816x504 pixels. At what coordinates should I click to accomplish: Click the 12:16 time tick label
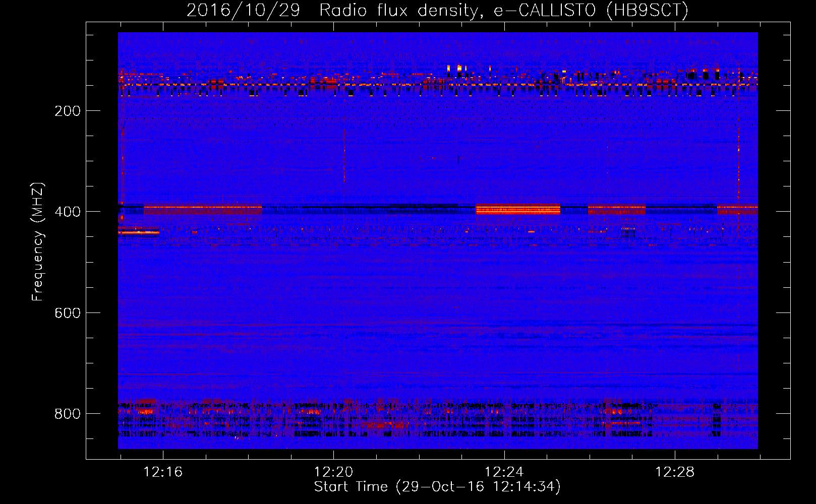pos(163,472)
